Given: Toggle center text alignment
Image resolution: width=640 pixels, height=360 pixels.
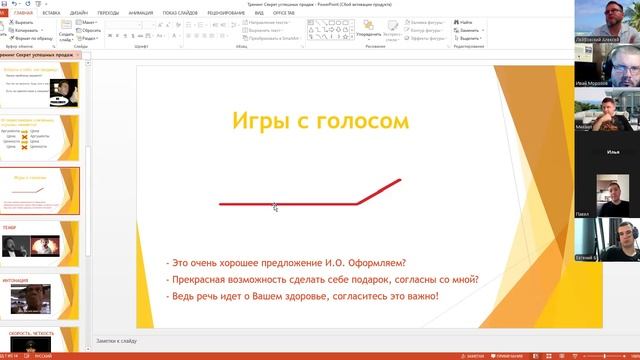Looking at the screenshot, I should [x=196, y=36].
